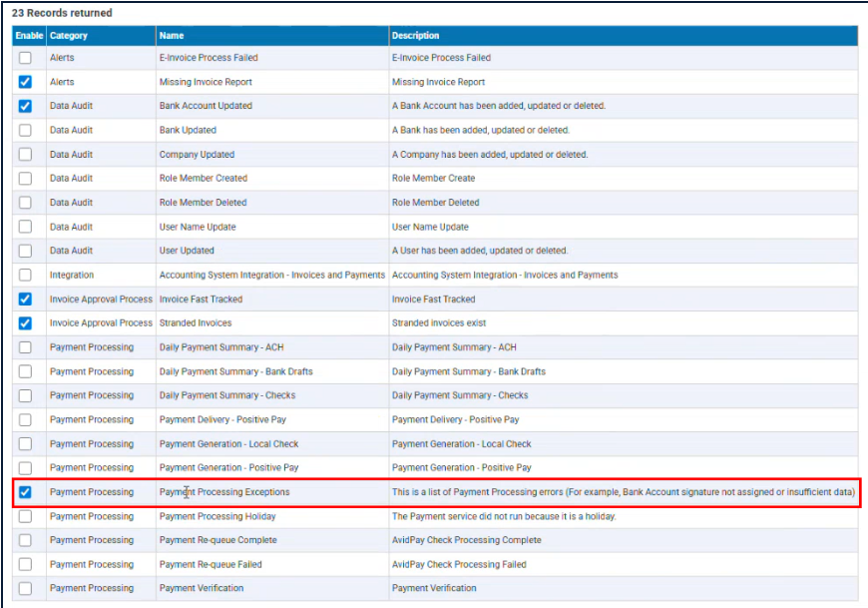Enable Daily Payment Summary - Bank Drafts checkbox
The image size is (868, 608).
click(25, 371)
